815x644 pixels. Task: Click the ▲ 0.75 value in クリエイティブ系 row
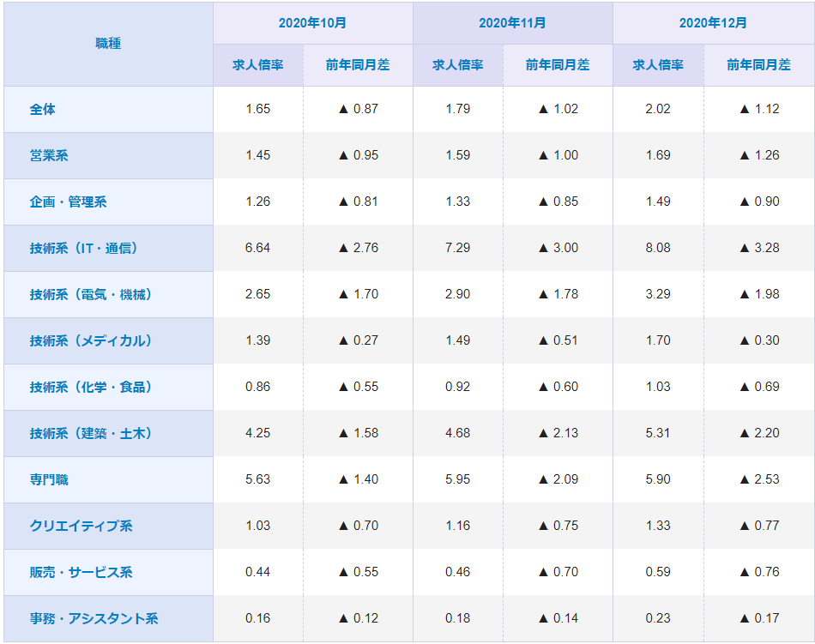point(558,526)
